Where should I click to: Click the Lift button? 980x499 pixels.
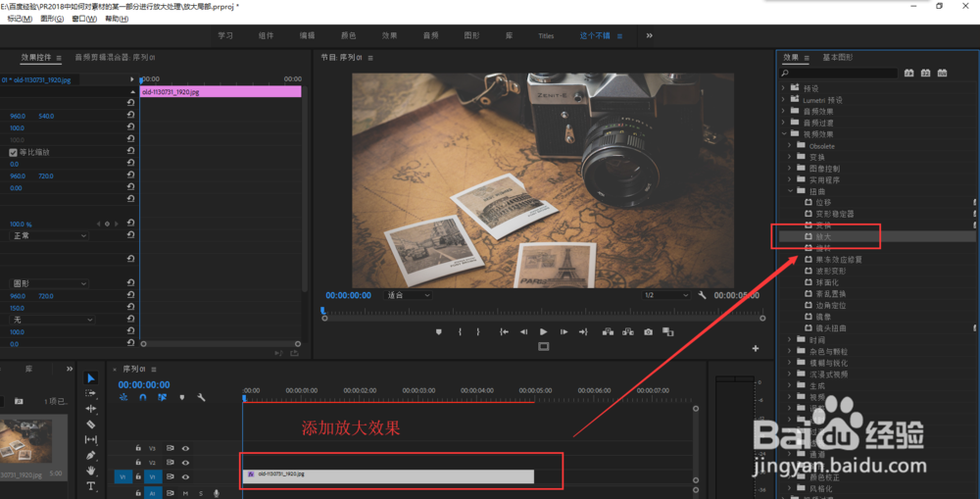click(x=608, y=332)
